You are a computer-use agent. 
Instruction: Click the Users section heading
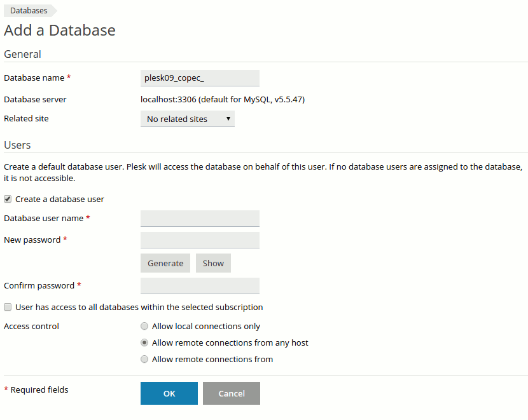click(x=17, y=145)
